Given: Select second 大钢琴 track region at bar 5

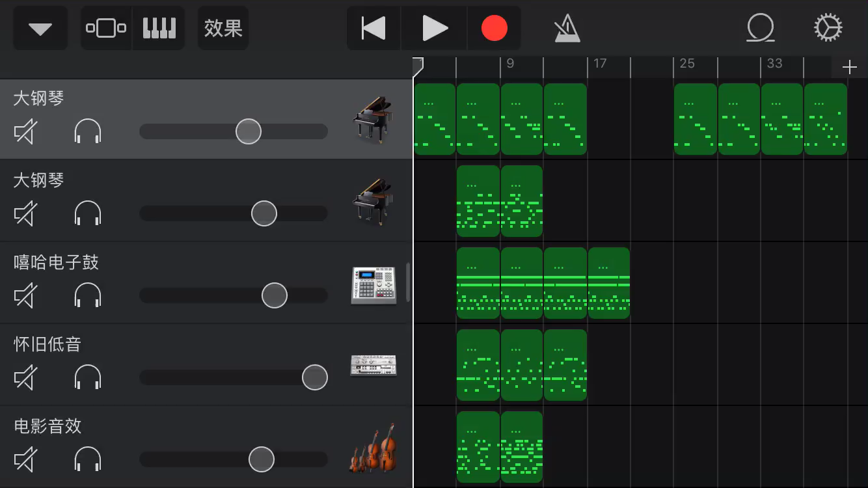Looking at the screenshot, I should click(x=478, y=201).
